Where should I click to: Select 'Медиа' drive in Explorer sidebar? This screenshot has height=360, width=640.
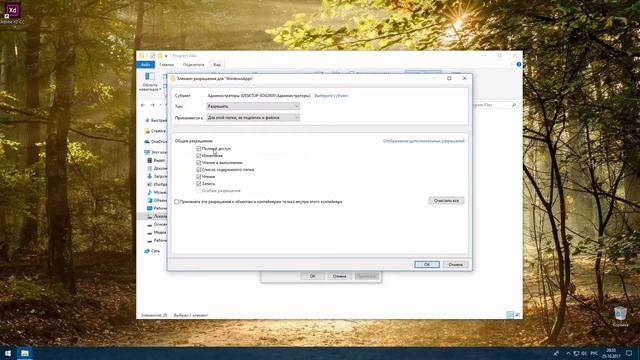(x=157, y=232)
